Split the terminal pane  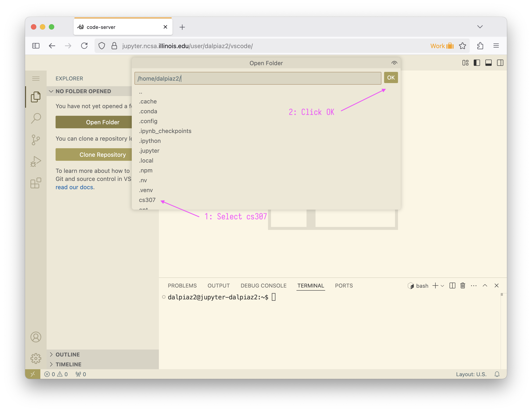pyautogui.click(x=452, y=285)
